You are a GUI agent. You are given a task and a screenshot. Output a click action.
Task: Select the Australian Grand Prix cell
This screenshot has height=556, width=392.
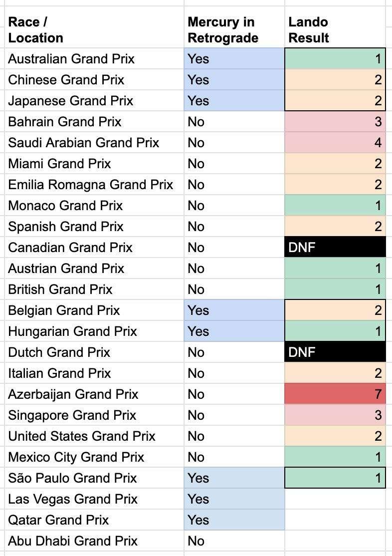click(71, 59)
